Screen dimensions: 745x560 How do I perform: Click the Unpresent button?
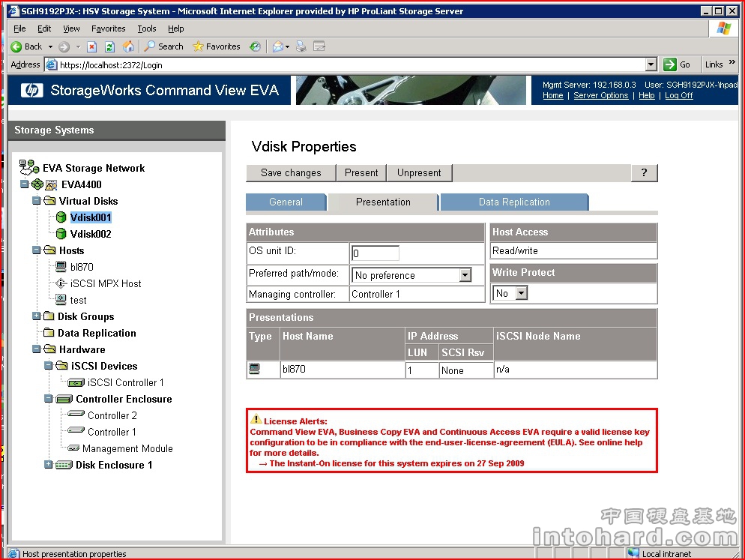[419, 172]
